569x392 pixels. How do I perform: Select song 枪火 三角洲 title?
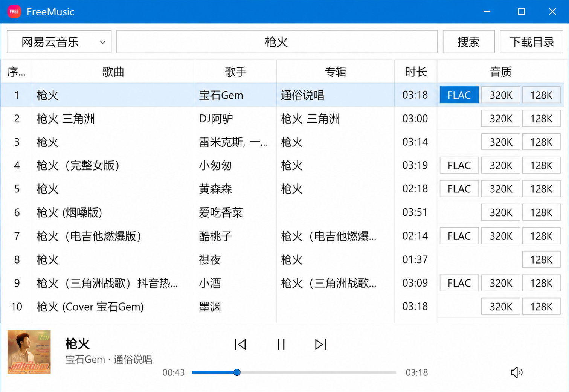(66, 119)
